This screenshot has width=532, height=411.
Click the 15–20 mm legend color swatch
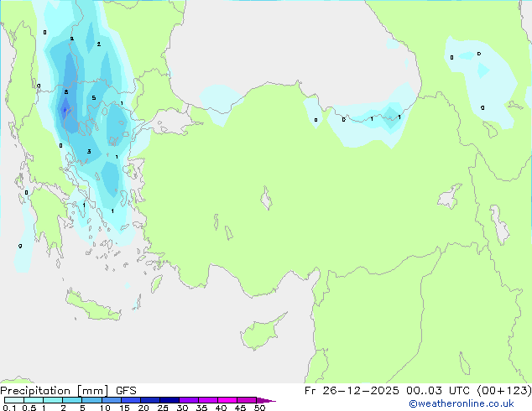tap(130, 400)
